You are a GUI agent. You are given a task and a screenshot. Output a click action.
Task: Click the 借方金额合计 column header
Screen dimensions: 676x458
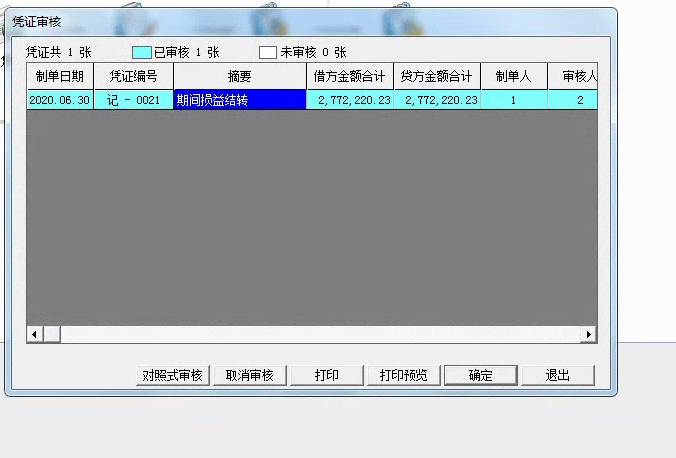click(x=350, y=76)
